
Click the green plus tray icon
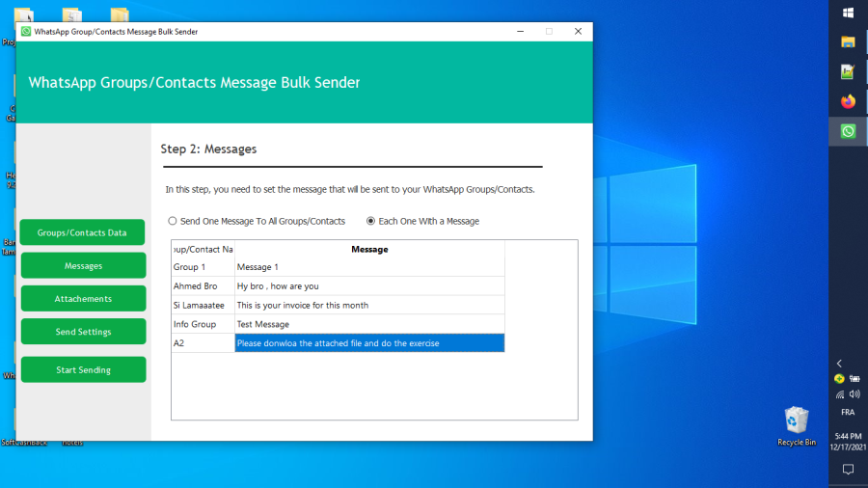point(839,379)
